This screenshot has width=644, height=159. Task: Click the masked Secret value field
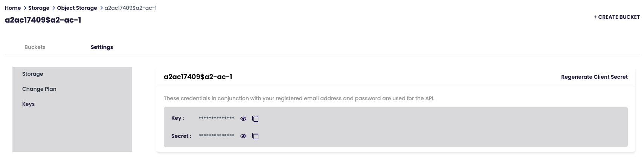tap(216, 136)
